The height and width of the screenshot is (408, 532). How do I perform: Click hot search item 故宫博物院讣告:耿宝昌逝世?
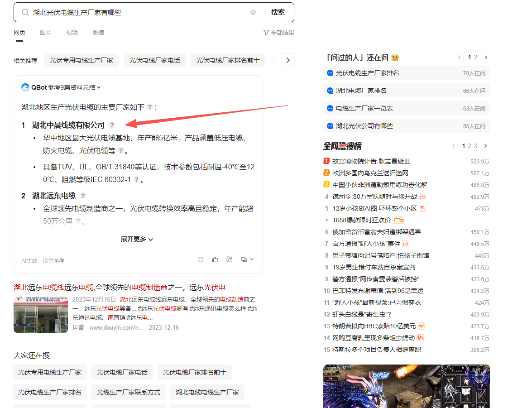[371, 161]
